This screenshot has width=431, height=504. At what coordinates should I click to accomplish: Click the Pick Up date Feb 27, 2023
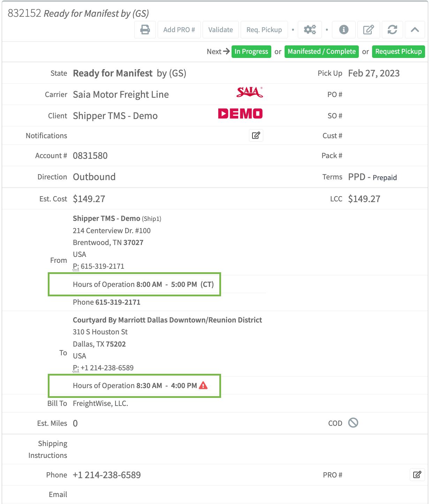point(374,73)
